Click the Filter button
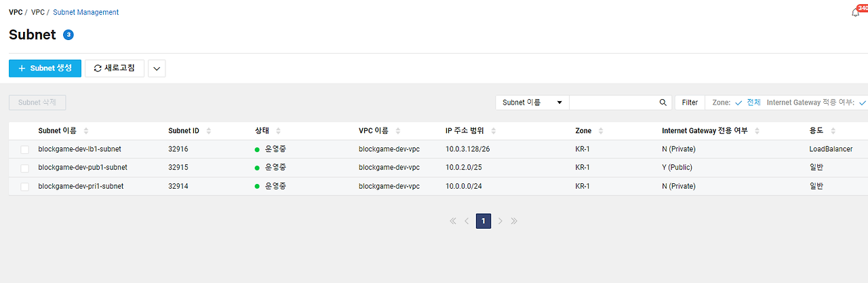 coord(690,102)
